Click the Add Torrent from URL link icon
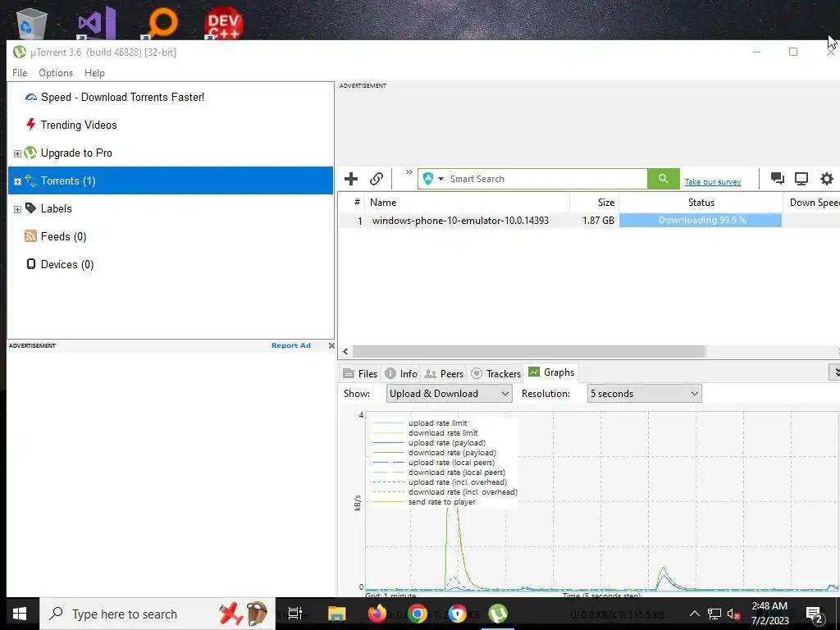The width and height of the screenshot is (840, 630). click(x=377, y=179)
